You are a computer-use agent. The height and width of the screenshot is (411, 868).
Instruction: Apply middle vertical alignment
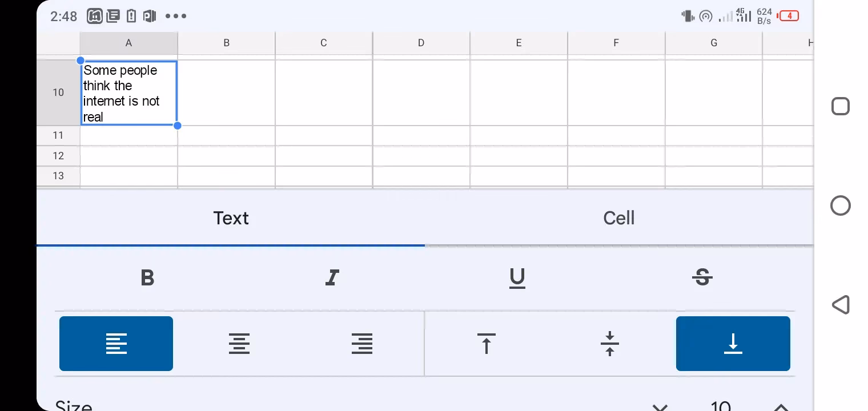click(610, 343)
